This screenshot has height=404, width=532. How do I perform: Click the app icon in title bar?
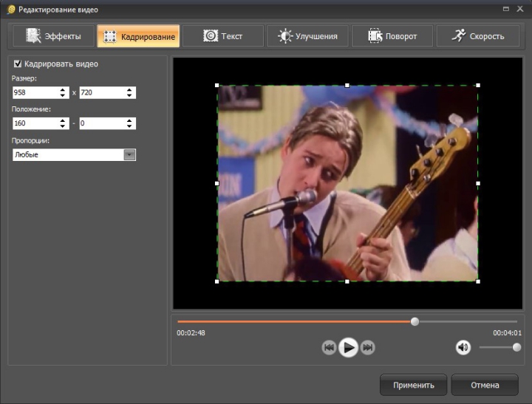pos(11,10)
